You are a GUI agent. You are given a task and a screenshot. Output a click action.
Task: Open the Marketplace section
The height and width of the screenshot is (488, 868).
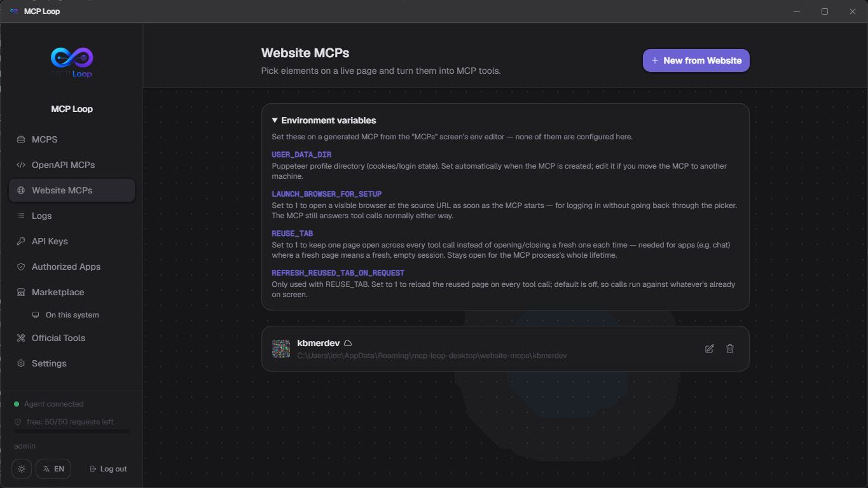[72, 292]
